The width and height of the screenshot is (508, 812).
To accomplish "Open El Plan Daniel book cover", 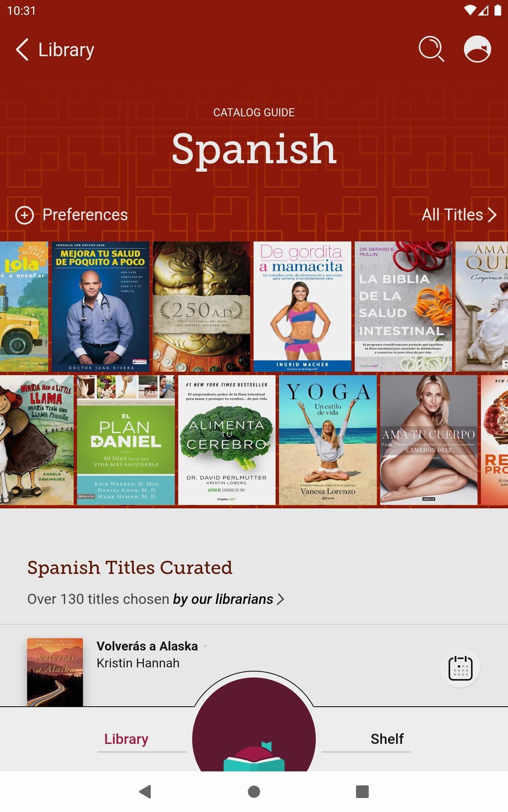I will click(126, 440).
